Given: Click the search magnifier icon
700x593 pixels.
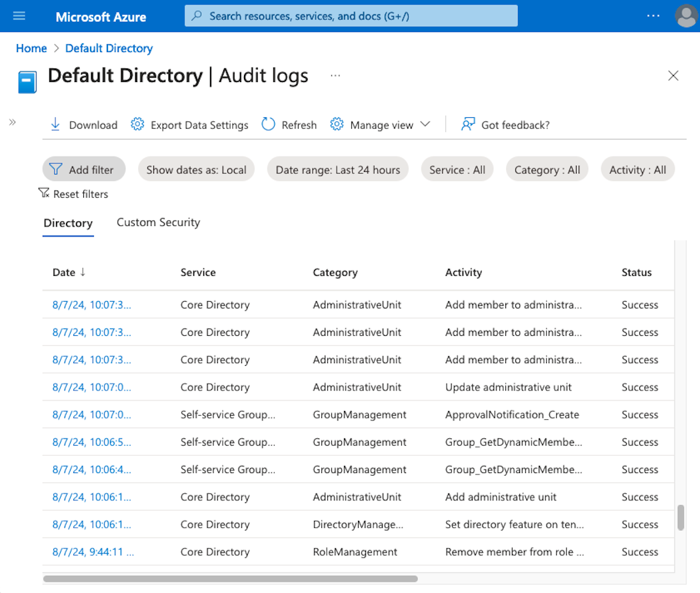Looking at the screenshot, I should tap(197, 16).
